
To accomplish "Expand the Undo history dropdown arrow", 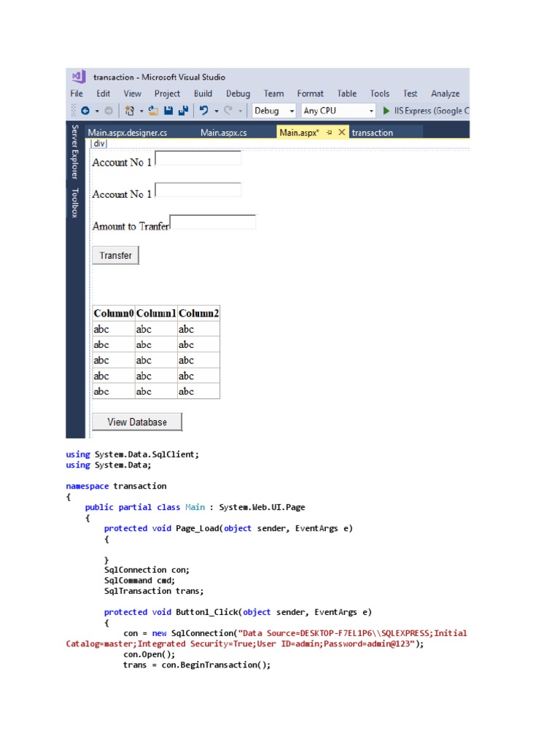I will pos(217,111).
